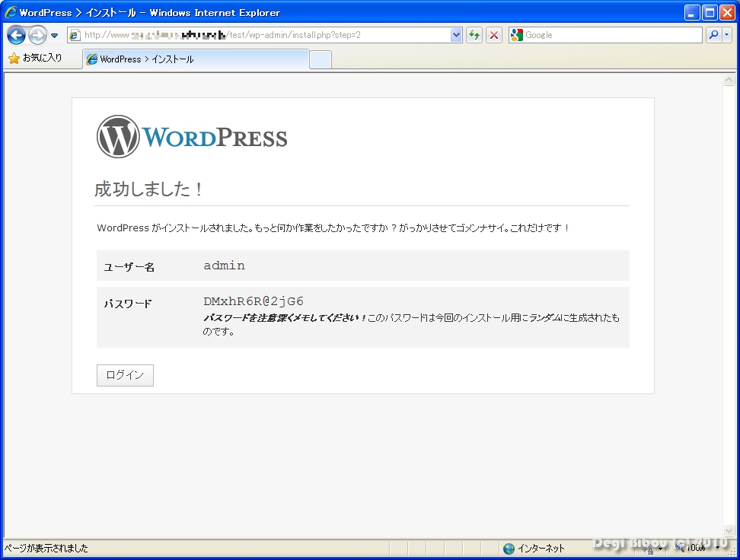Click the ログイン button
Screen dimensions: 740x560
tap(125, 375)
